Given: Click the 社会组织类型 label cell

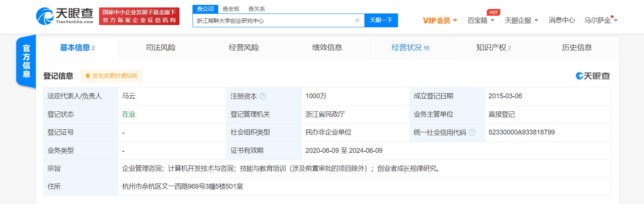Looking at the screenshot, I should click(x=264, y=132).
